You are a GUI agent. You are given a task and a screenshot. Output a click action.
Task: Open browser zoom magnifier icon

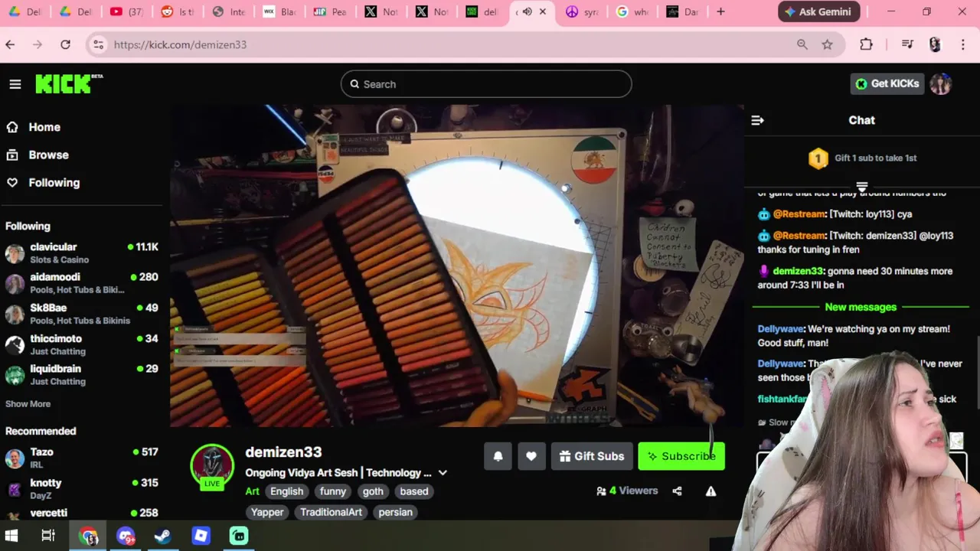click(x=802, y=44)
